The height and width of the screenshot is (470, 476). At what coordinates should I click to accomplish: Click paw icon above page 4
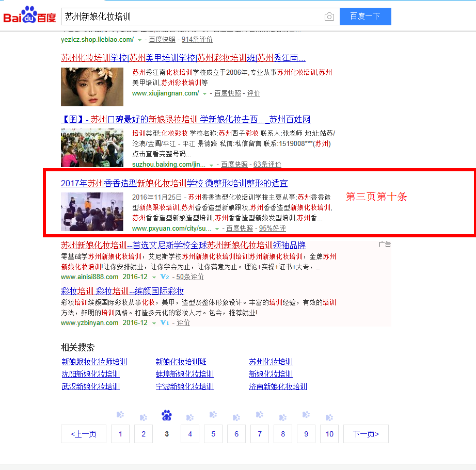(x=190, y=417)
